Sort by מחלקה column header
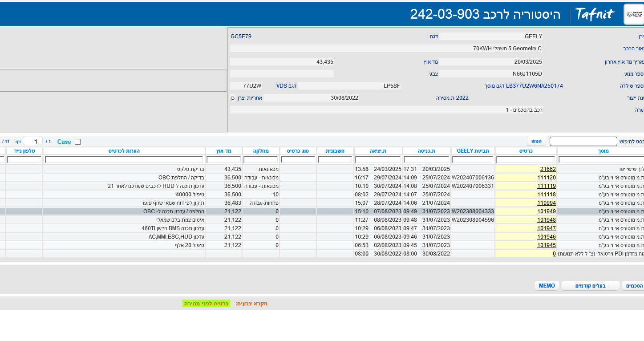The height and width of the screenshot is (341, 644). click(x=261, y=151)
